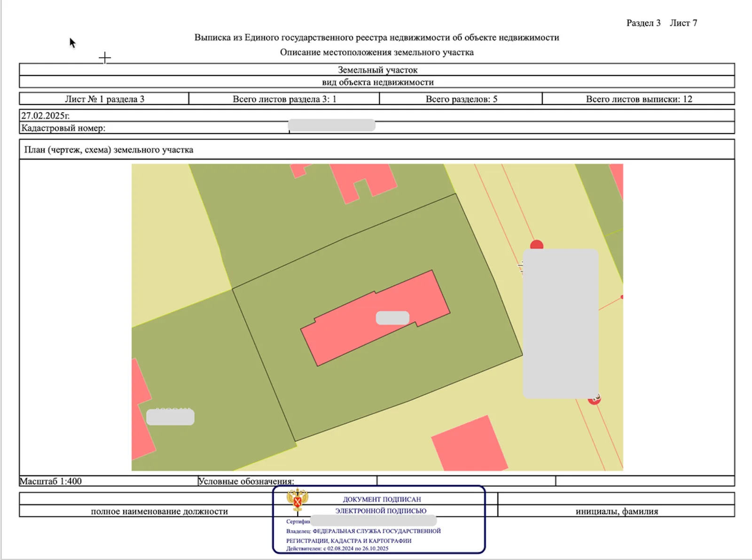This screenshot has height=560, width=752.
Task: Click the "Лист 7" header text
Action: 683,23
